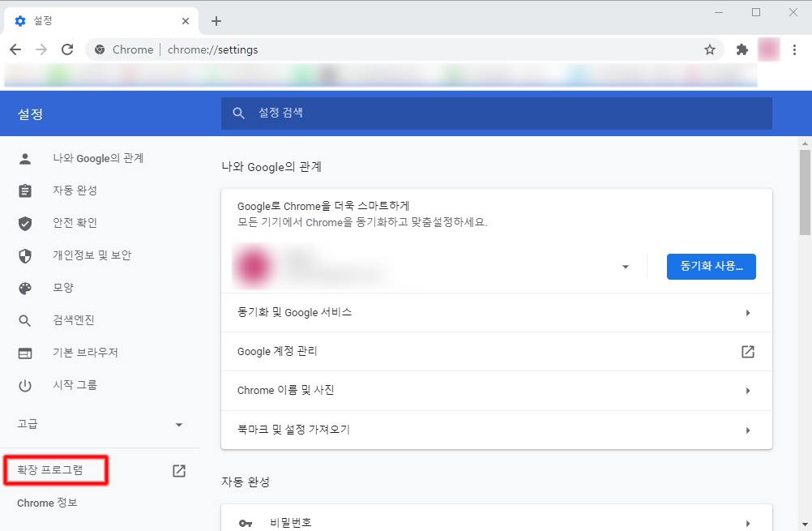Click the shield icon beside 개인정보 및 보안
Viewport: 812px width, 531px height.
click(x=25, y=256)
